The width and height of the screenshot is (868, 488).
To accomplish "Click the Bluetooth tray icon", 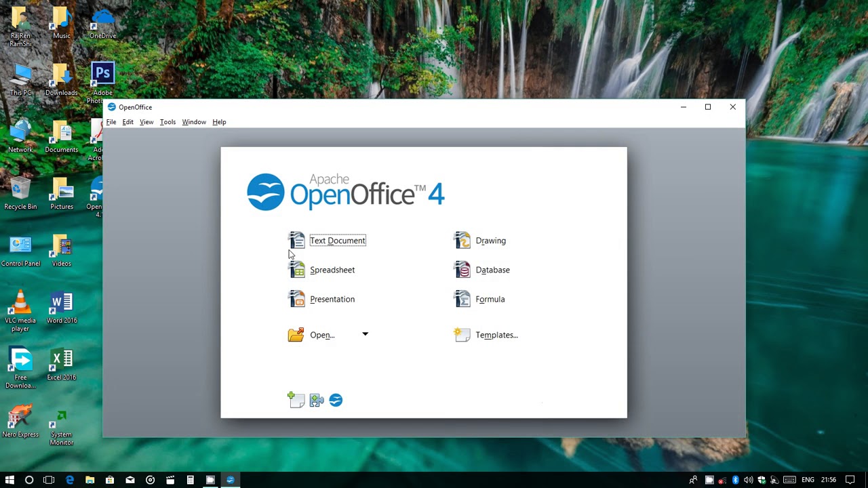I will click(735, 480).
